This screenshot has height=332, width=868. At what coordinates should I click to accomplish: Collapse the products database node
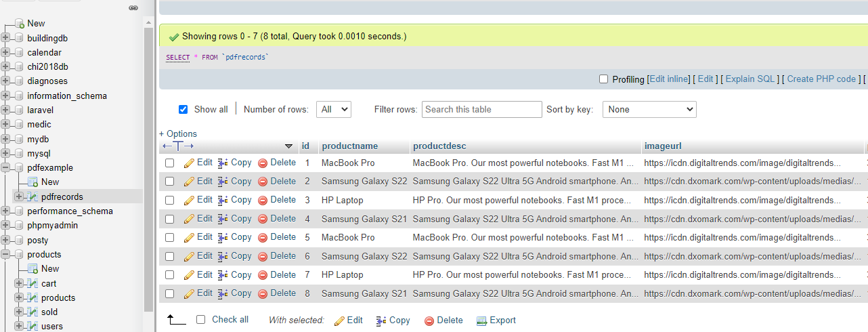click(x=5, y=254)
